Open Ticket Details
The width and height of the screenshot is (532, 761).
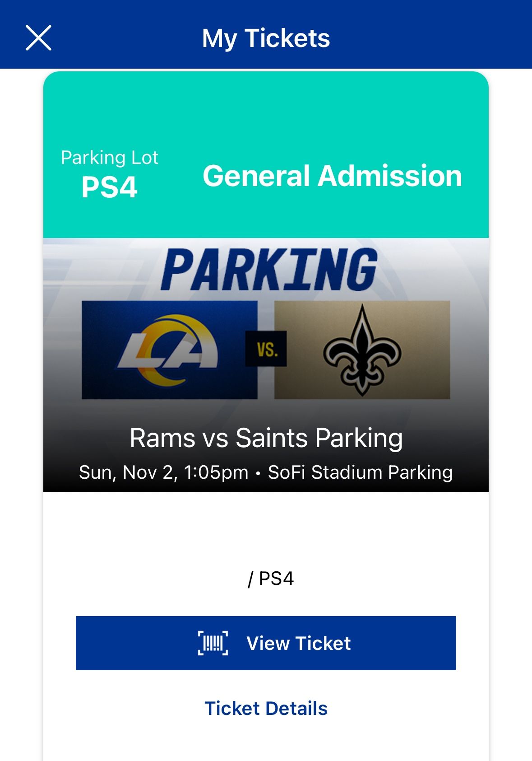(266, 708)
